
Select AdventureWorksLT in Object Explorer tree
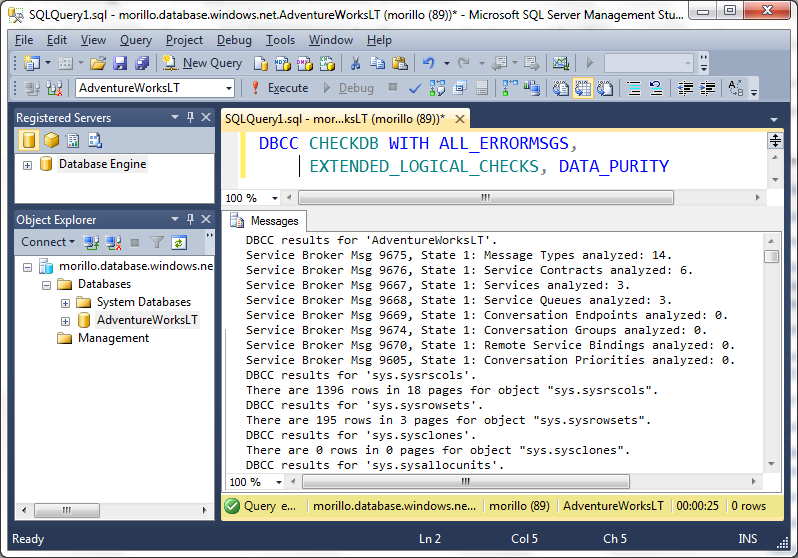[x=147, y=320]
